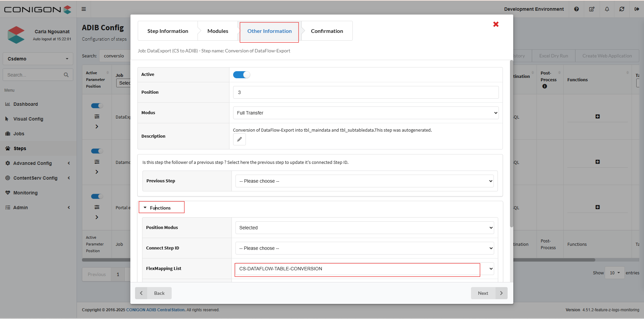Click the sidebar search magnifier icon
This screenshot has width=644, height=319.
pos(66,75)
